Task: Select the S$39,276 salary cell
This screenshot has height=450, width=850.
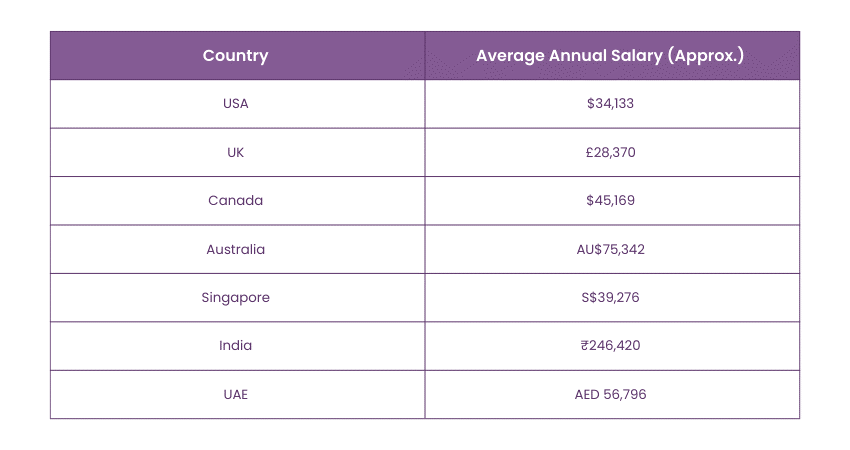Action: point(611,298)
